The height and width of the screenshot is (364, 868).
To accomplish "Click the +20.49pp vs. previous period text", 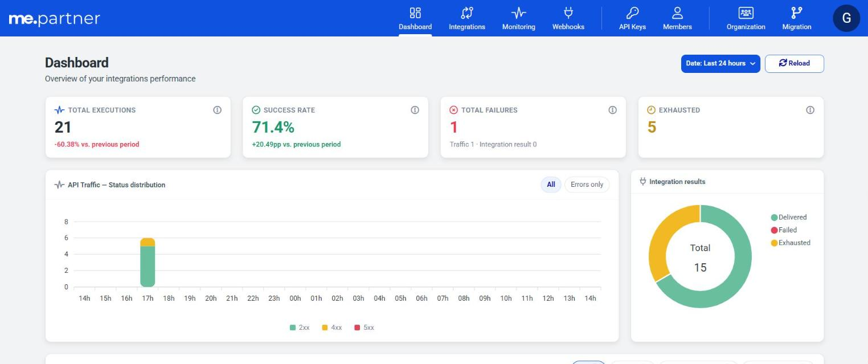I will click(296, 145).
